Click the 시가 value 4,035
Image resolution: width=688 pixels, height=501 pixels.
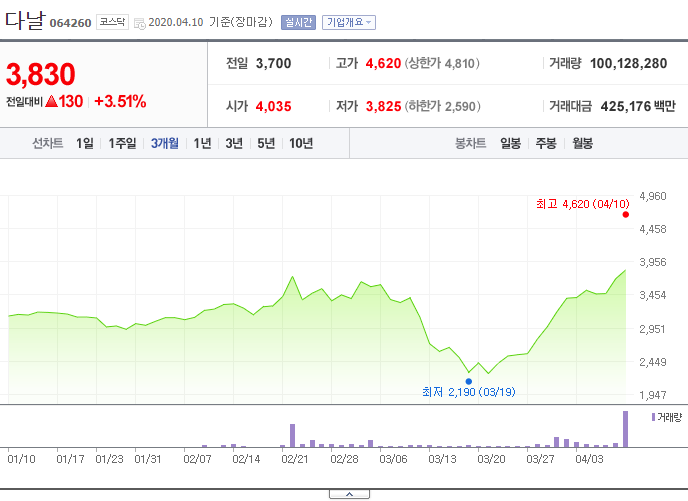pos(273,106)
